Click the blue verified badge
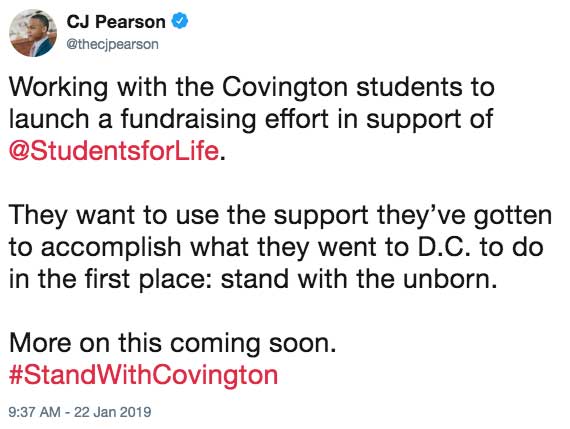This screenshot has height=429, width=570. tap(179, 21)
